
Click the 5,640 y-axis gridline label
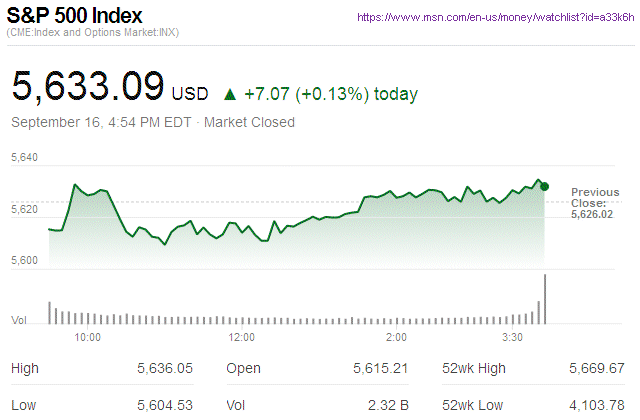[24, 158]
